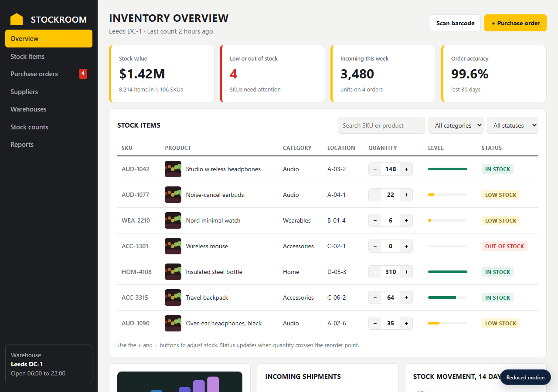Increase quantity for Travel backpack
The height and width of the screenshot is (392, 558).
click(406, 297)
